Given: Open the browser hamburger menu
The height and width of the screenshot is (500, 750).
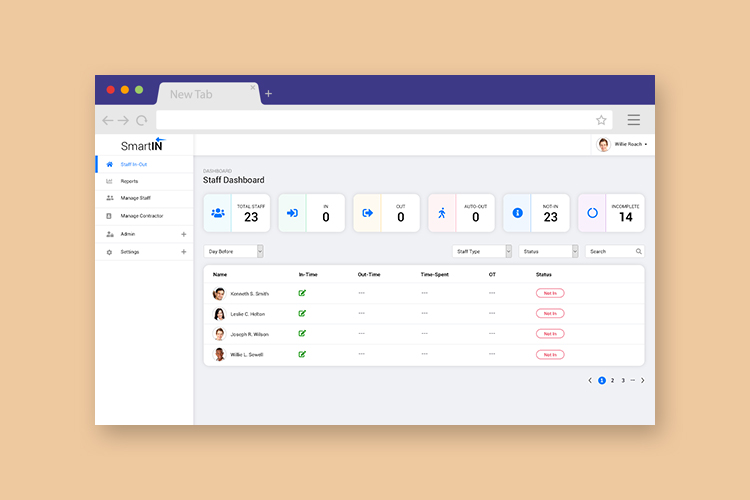Looking at the screenshot, I should click(x=633, y=120).
